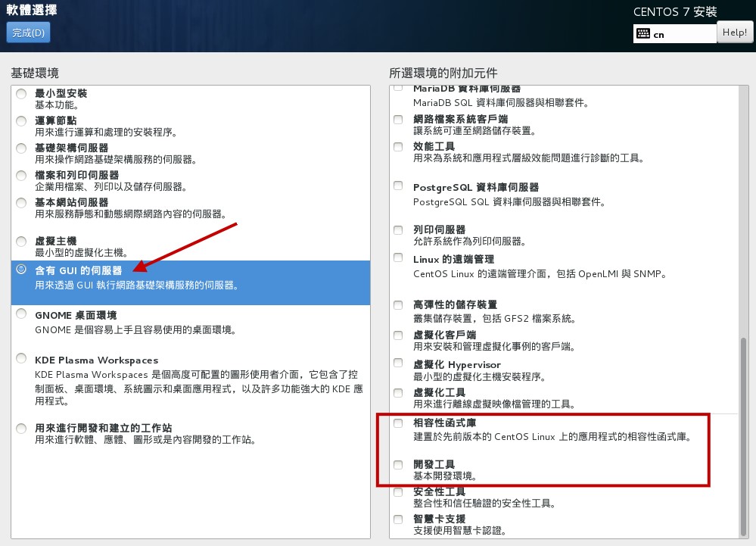Screen dimensions: 756x546
Task: Open the cn keyboard layout selector
Action: pyautogui.click(x=673, y=32)
